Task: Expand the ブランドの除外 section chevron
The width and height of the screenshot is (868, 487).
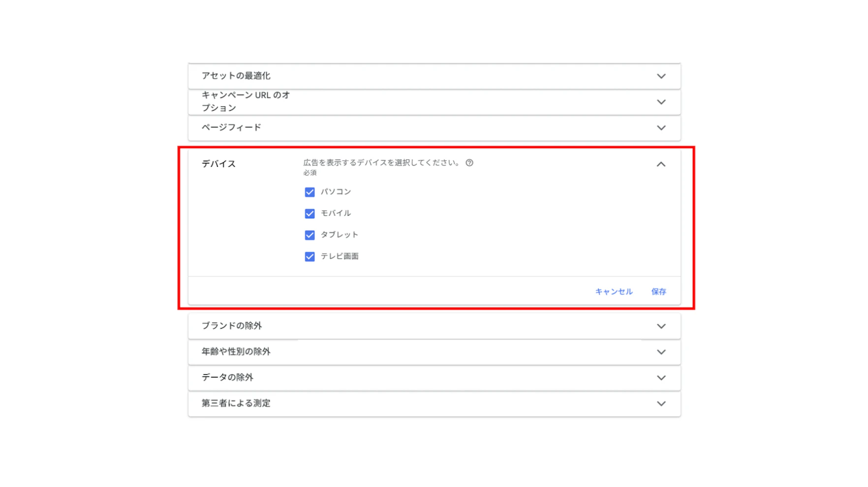Action: [x=661, y=326]
